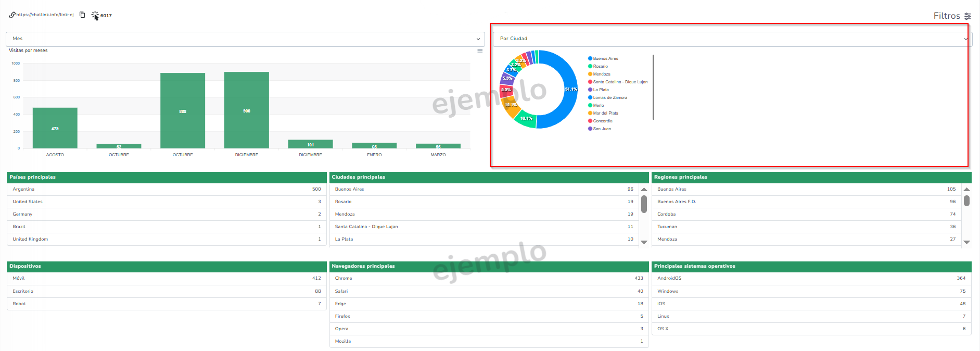Copy the short link with the clipboard icon

[x=82, y=15]
